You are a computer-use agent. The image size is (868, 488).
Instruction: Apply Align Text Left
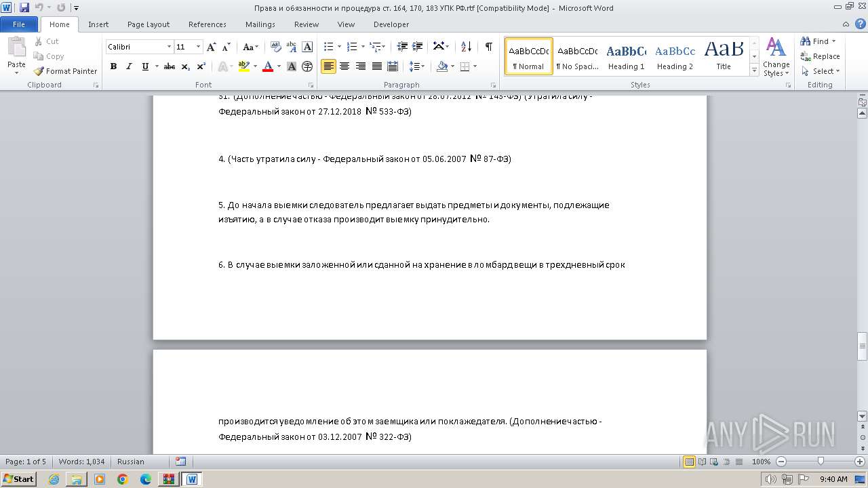pos(328,66)
